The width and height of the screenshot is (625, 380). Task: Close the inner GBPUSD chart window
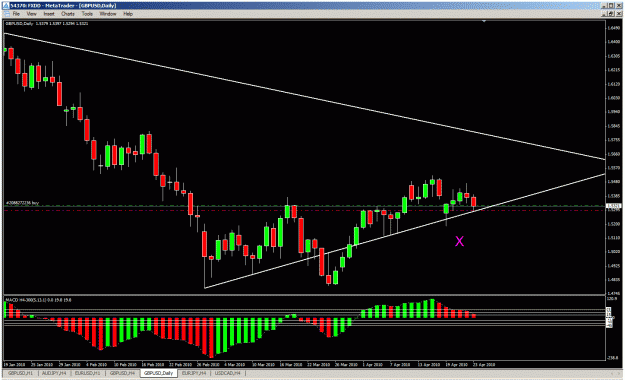tap(619, 14)
